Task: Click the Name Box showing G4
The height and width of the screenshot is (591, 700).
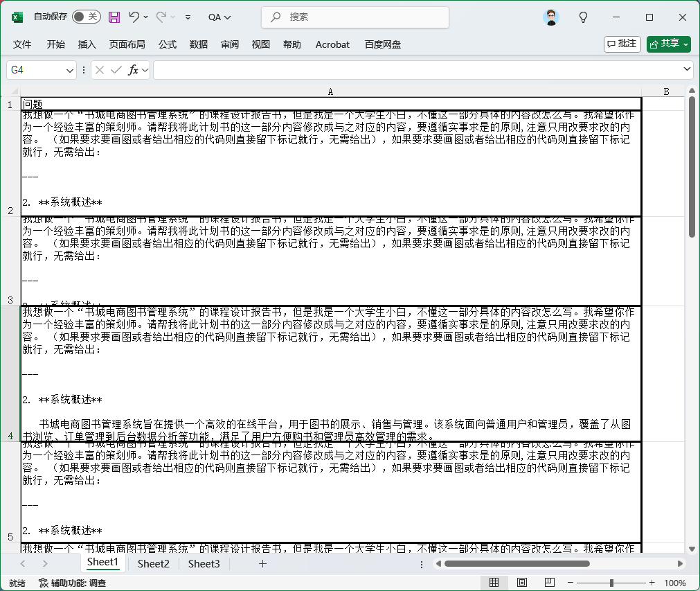Action: tap(36, 70)
